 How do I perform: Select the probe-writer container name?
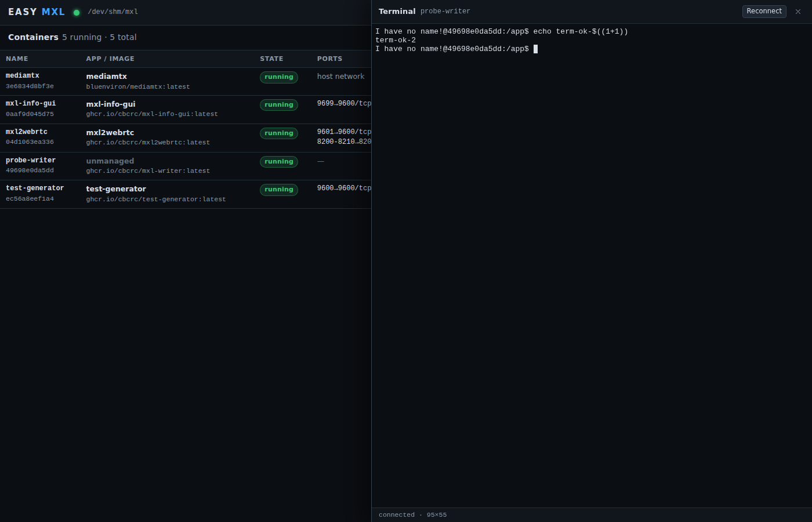(x=31, y=161)
